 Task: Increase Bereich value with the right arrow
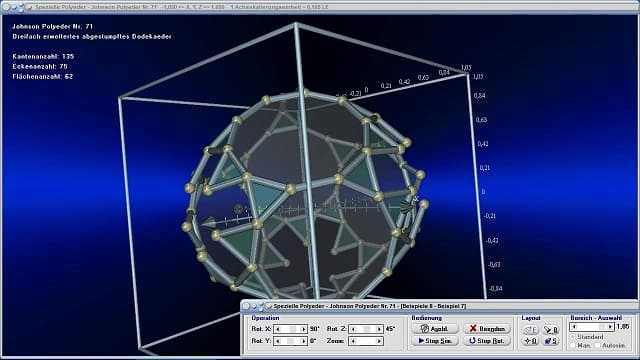click(x=610, y=327)
